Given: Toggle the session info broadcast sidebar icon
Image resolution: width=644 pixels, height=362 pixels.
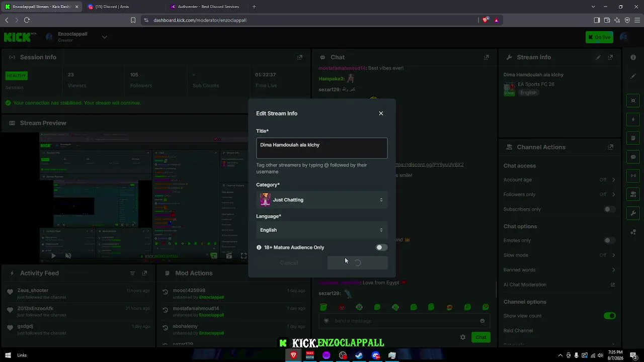Looking at the screenshot, I should (633, 175).
